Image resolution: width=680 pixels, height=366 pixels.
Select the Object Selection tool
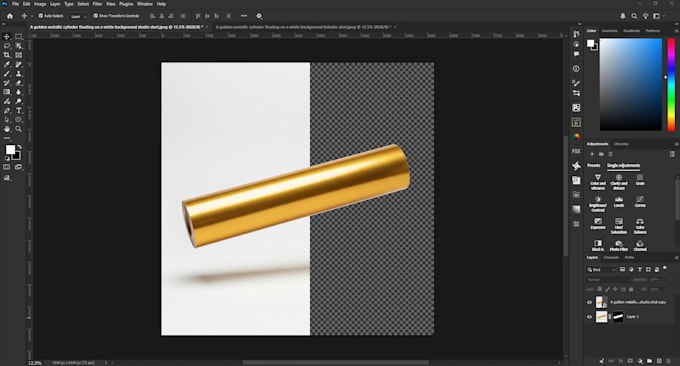pyautogui.click(x=19, y=46)
